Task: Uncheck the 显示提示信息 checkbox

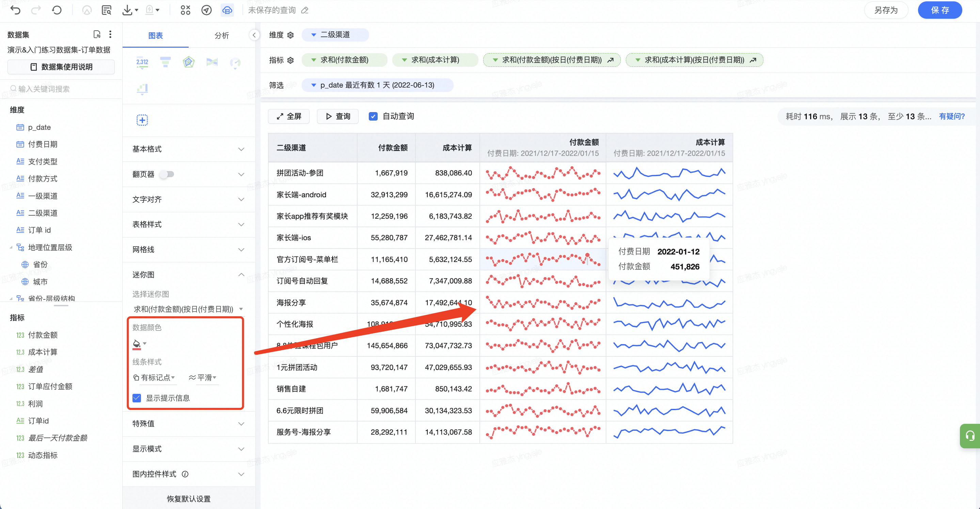Action: [x=137, y=398]
